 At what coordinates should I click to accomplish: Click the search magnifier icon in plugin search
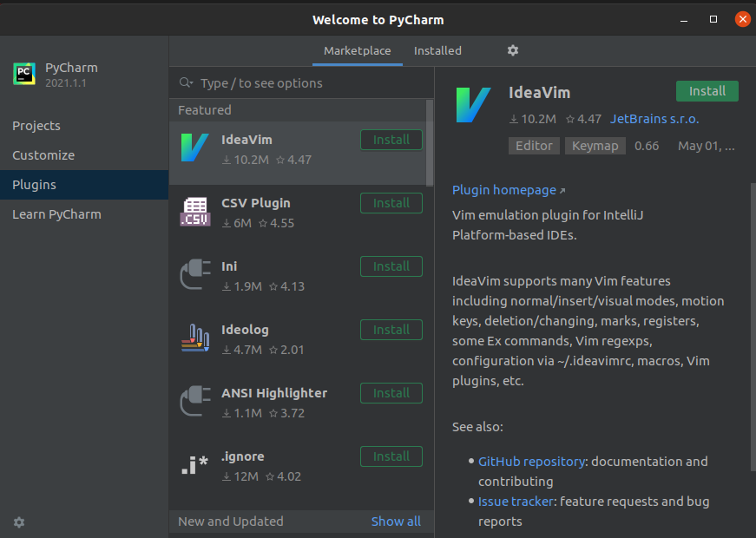(186, 83)
